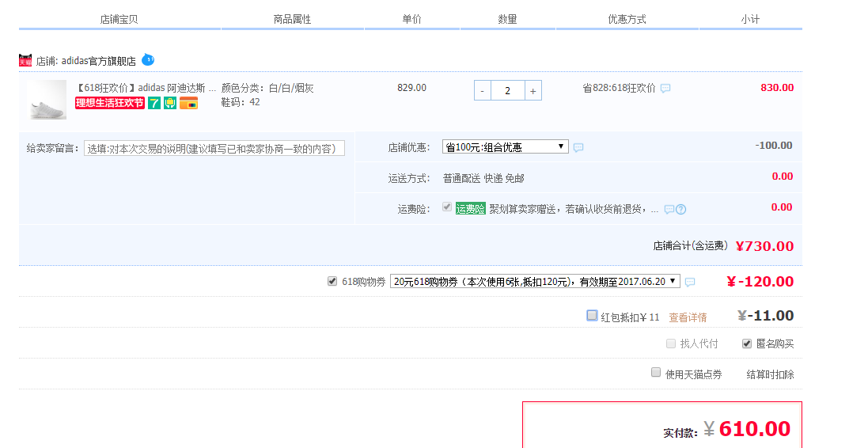This screenshot has height=448, width=868.
Task: Click the quantity input field showing 2
Action: pyautogui.click(x=508, y=91)
